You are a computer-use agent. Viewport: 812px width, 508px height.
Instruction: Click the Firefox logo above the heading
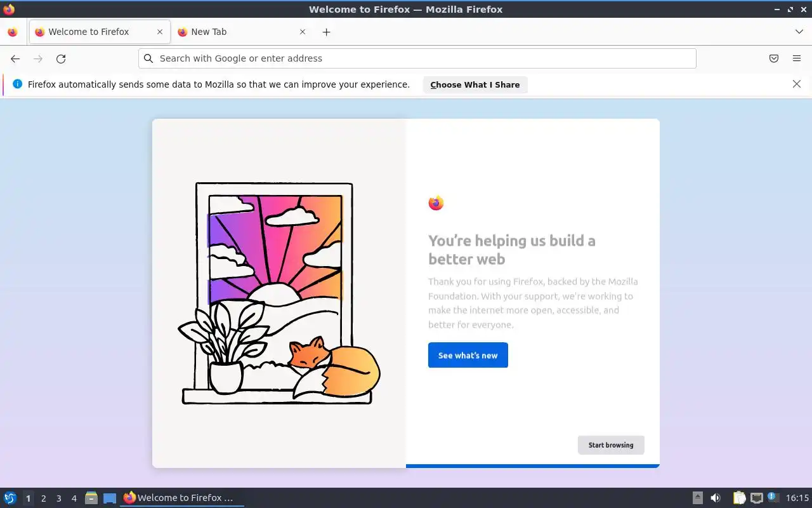[436, 203]
